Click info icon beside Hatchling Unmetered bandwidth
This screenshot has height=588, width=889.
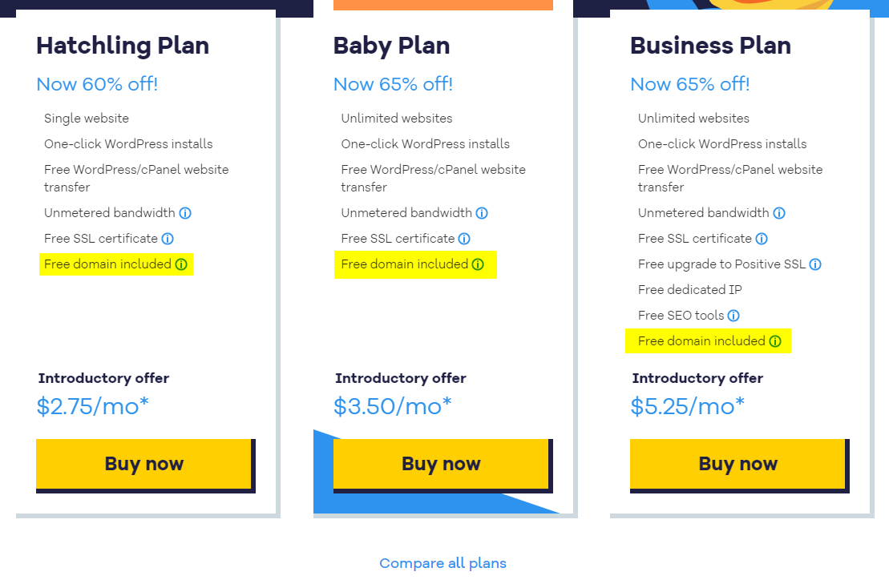point(185,213)
